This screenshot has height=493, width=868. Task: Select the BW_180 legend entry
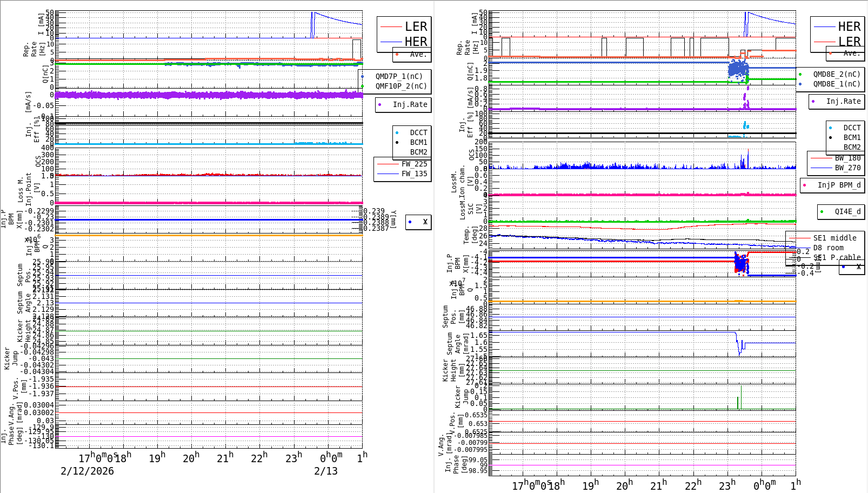tap(847, 158)
